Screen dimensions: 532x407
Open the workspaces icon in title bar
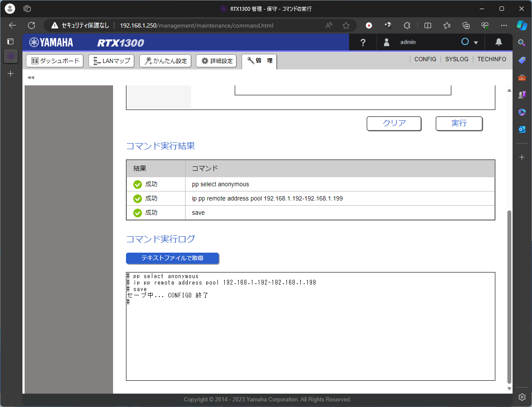[x=27, y=9]
